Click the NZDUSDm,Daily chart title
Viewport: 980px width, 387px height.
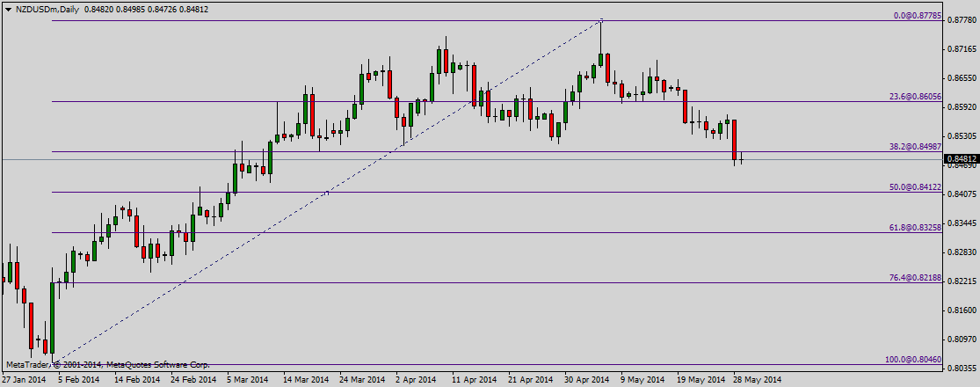coord(41,8)
